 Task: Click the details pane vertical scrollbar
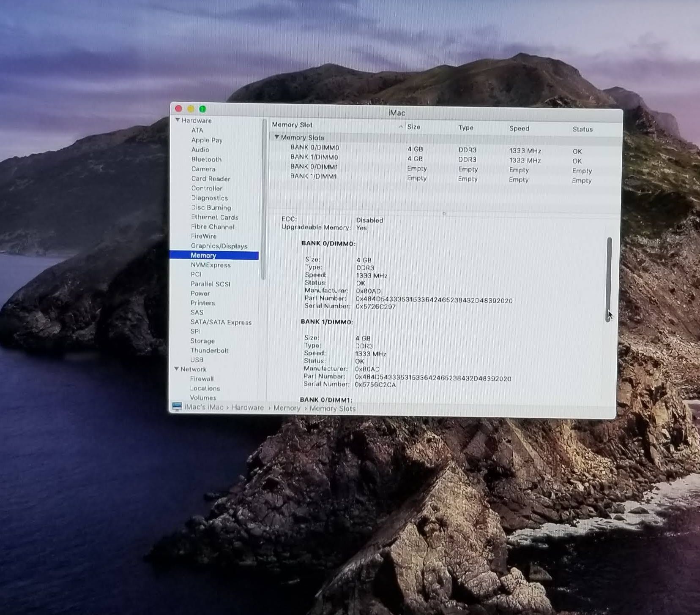[x=609, y=279]
